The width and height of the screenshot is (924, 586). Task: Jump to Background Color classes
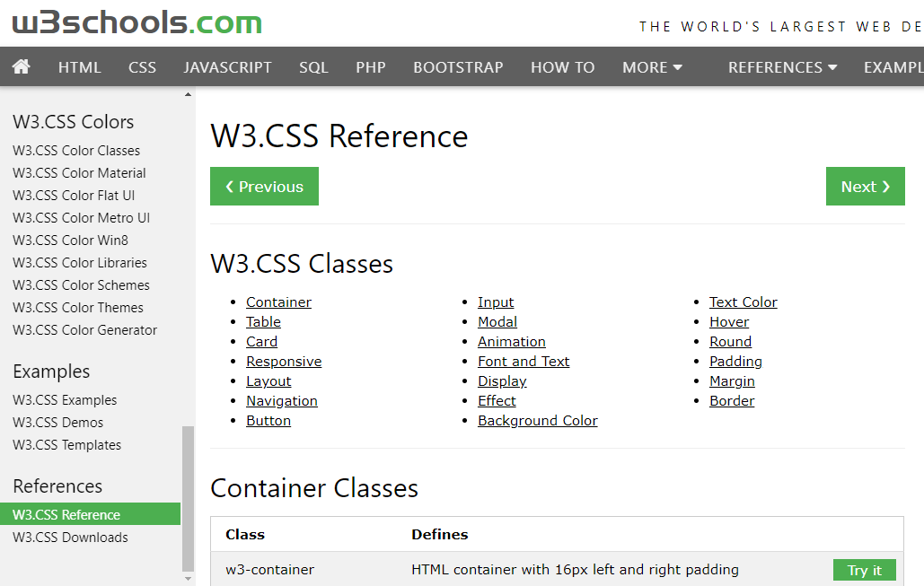(x=537, y=421)
